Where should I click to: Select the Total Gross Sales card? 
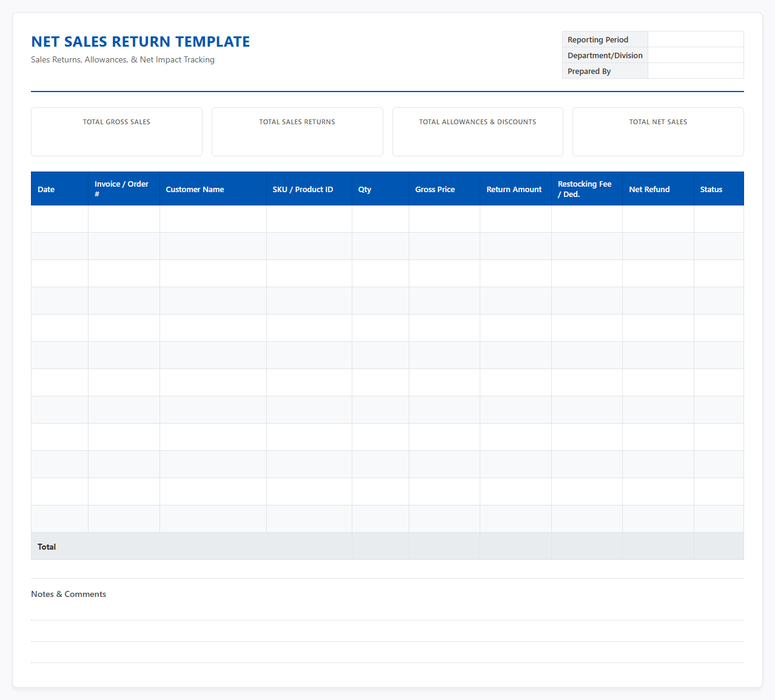(116, 132)
